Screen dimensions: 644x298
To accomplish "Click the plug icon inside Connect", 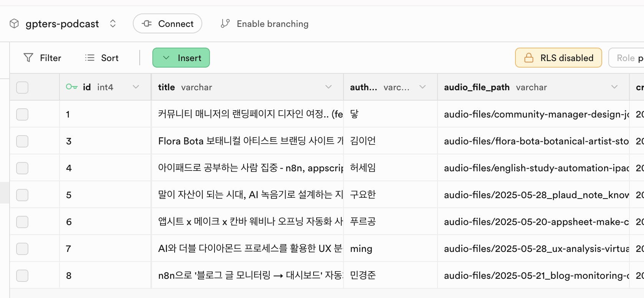I will 147,24.
